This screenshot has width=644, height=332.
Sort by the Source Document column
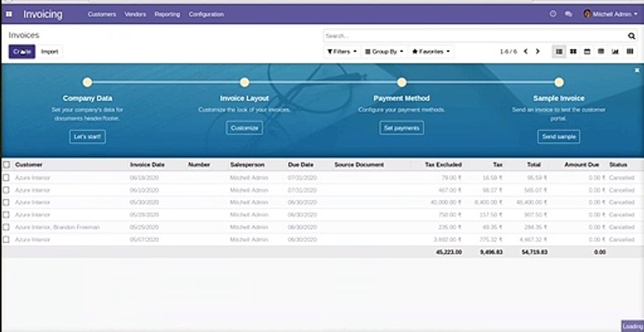tap(359, 165)
